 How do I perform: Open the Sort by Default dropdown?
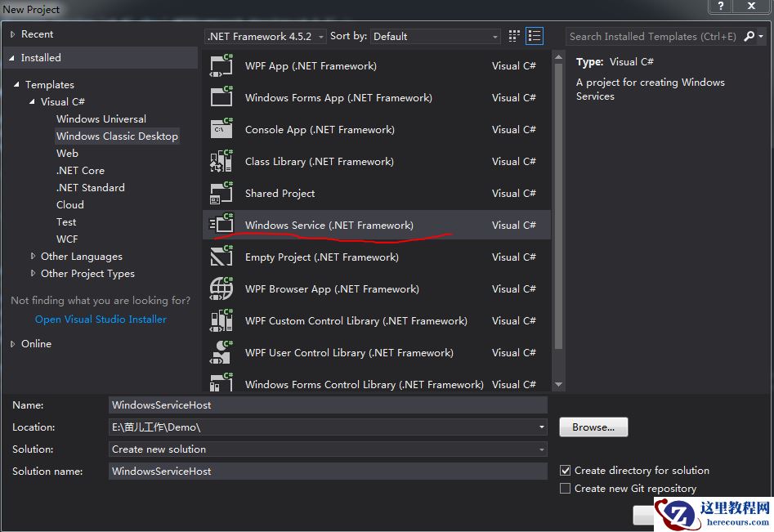(x=436, y=36)
